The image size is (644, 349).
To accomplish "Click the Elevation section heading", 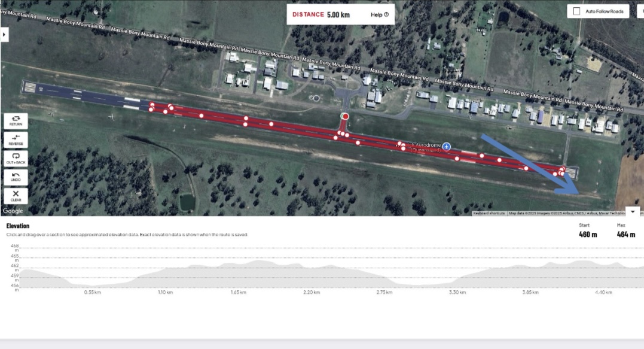I will 18,226.
